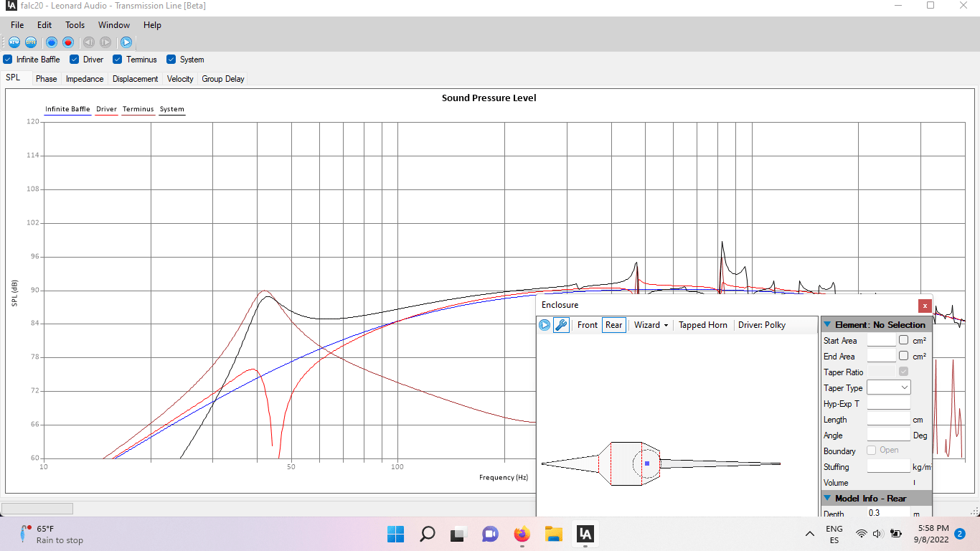Uncheck the Terminus curve checkbox
The height and width of the screenshot is (551, 980).
[118, 60]
